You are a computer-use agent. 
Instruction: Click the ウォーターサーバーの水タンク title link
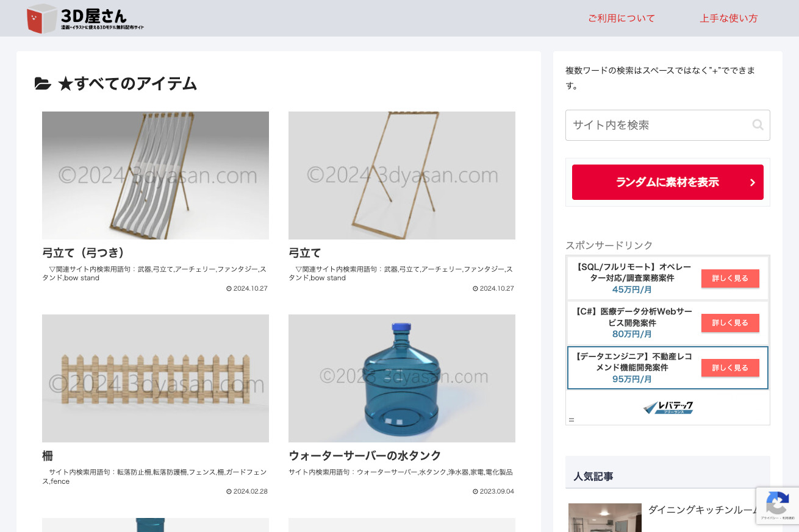click(x=365, y=456)
